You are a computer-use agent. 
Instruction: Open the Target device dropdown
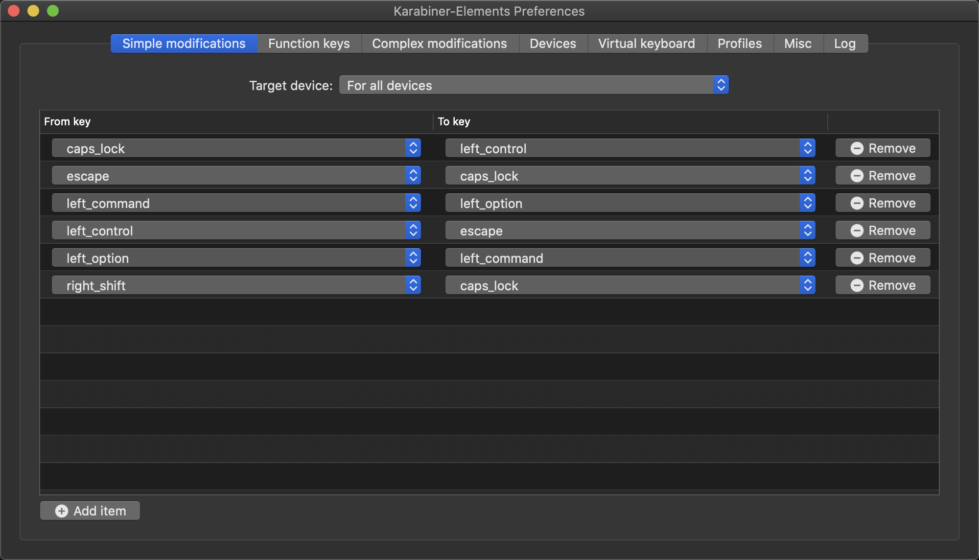tap(534, 85)
